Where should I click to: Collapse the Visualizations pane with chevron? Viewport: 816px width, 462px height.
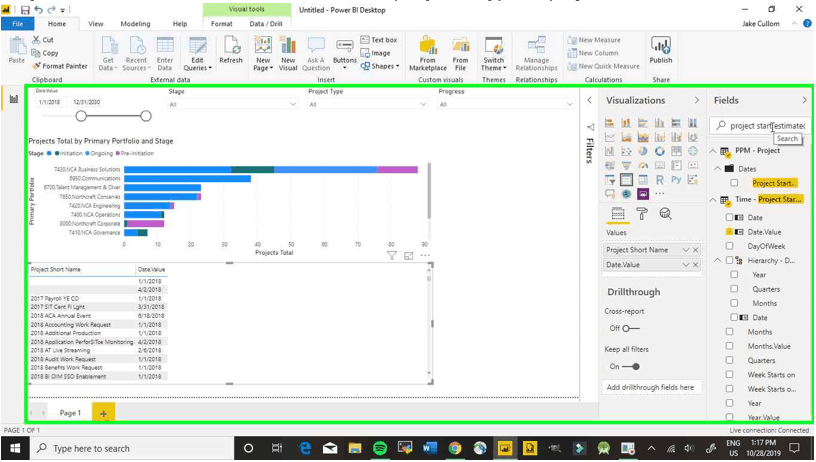(697, 100)
